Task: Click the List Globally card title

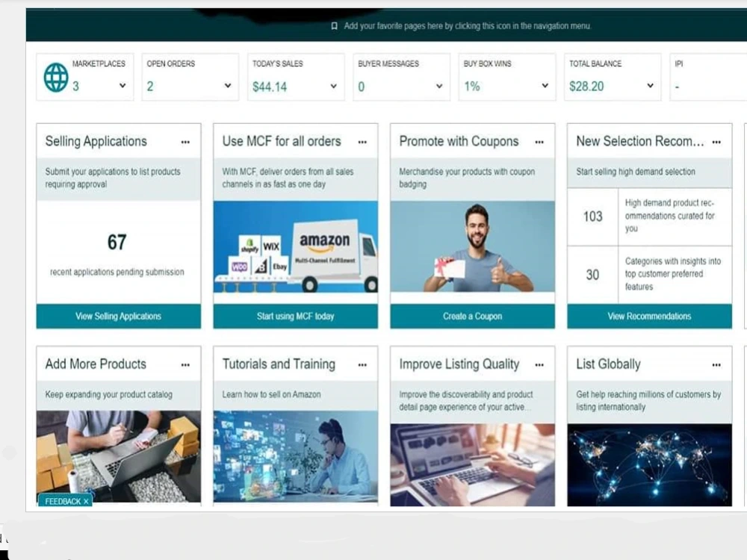Action: coord(608,364)
